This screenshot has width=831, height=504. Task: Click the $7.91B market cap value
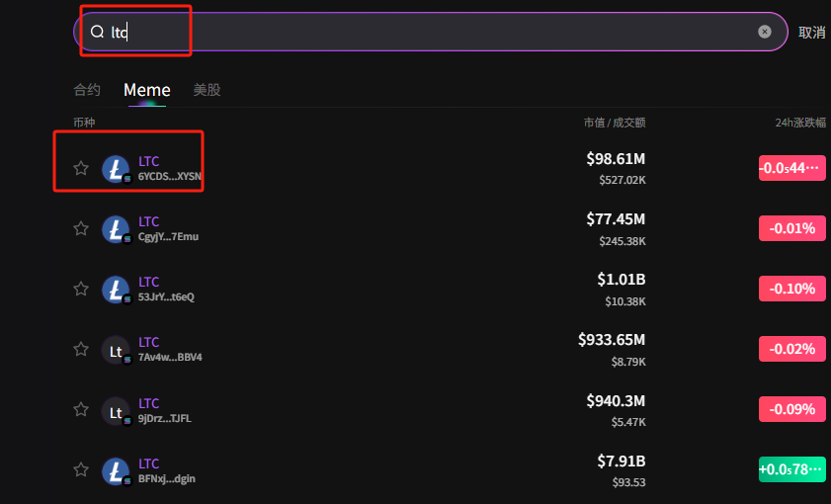click(x=622, y=462)
